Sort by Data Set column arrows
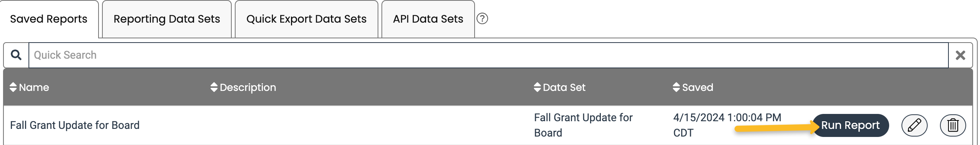980x145 pixels. (537, 87)
